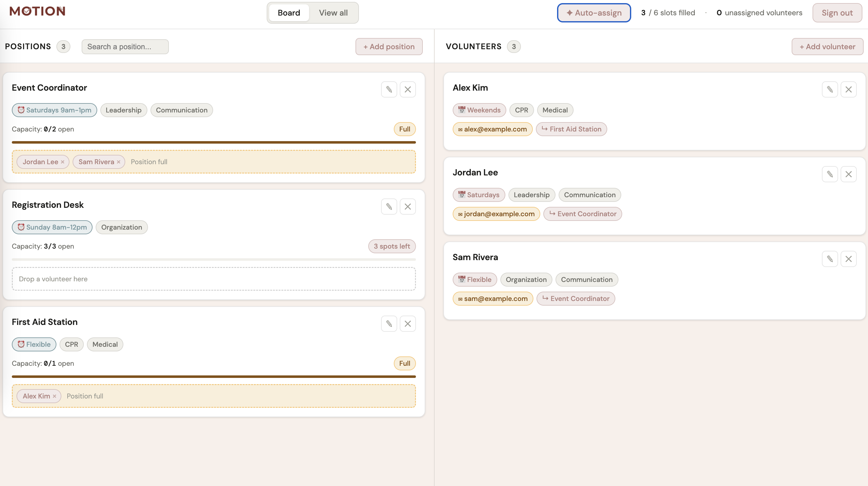Delete the Event Coordinator position
Image resolution: width=868 pixels, height=486 pixels.
point(408,89)
